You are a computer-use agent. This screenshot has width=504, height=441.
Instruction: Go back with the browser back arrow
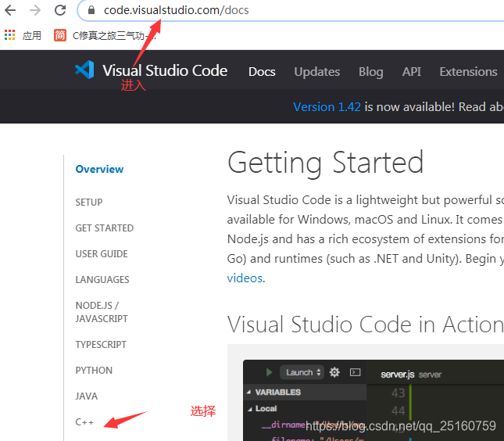click(x=10, y=10)
